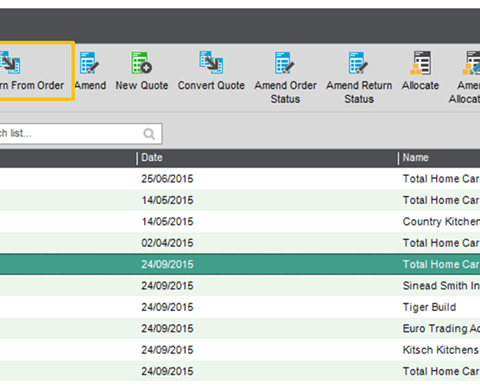Screen dimensions: 480x389
Task: Select 24/09/2015 date for Sinead Smith
Action: 167,286
